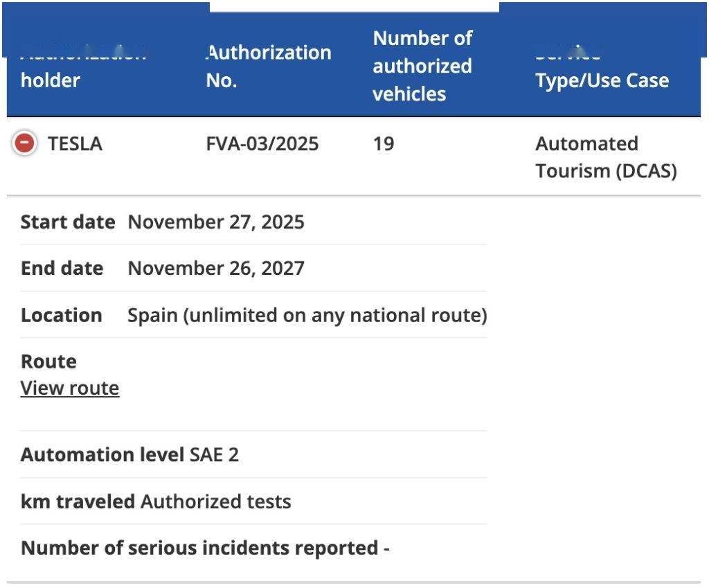Viewport: 709px width, 588px height.
Task: Select the Number of authorized vehicles header
Action: 422,66
